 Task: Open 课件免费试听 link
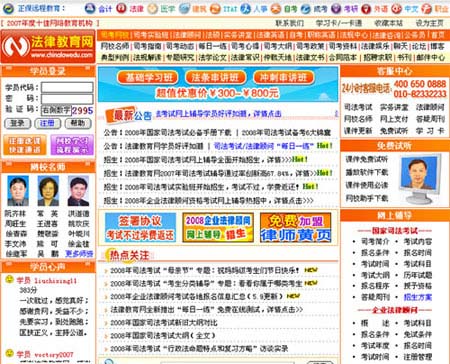pyautogui.click(x=367, y=159)
